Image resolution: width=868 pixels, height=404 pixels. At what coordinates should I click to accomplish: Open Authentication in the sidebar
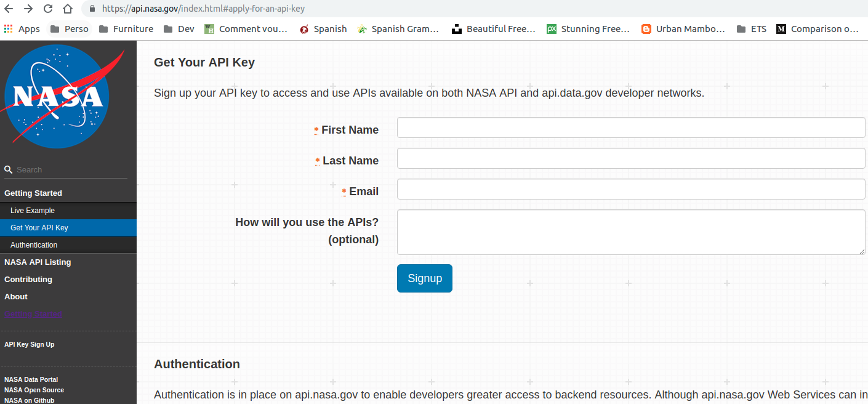pyautogui.click(x=34, y=245)
